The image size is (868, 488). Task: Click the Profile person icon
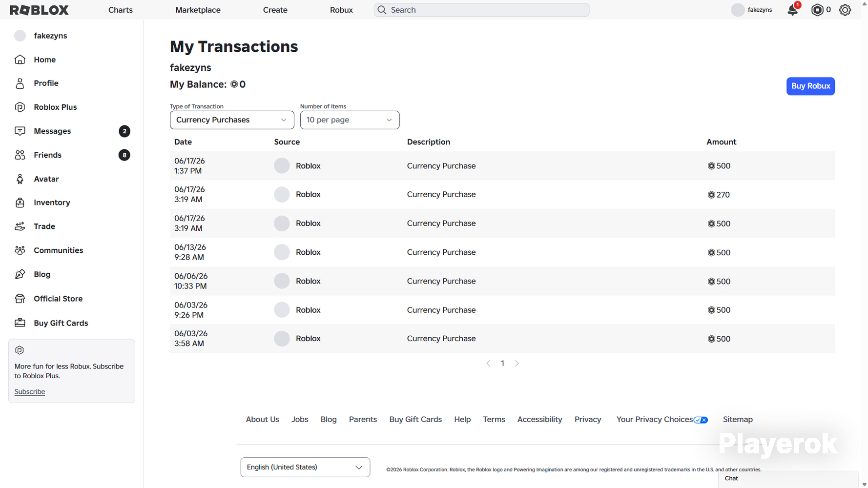click(20, 83)
